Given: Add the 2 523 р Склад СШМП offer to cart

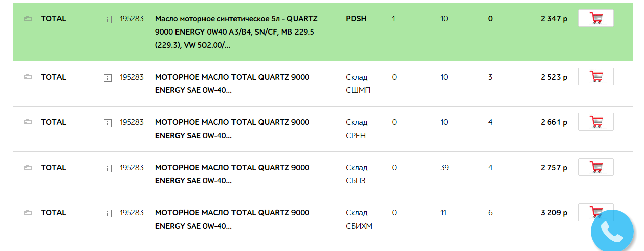Looking at the screenshot, I should (596, 77).
